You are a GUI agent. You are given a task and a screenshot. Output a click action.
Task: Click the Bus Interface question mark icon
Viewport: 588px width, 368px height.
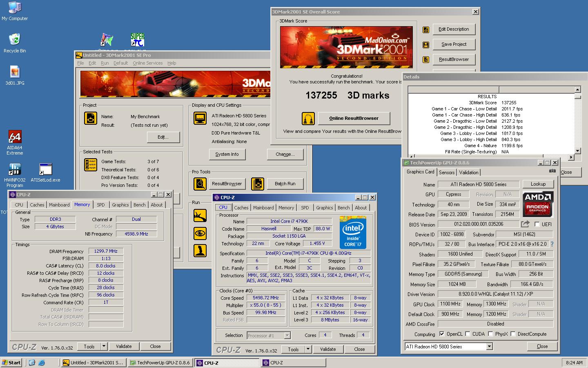[x=552, y=244]
